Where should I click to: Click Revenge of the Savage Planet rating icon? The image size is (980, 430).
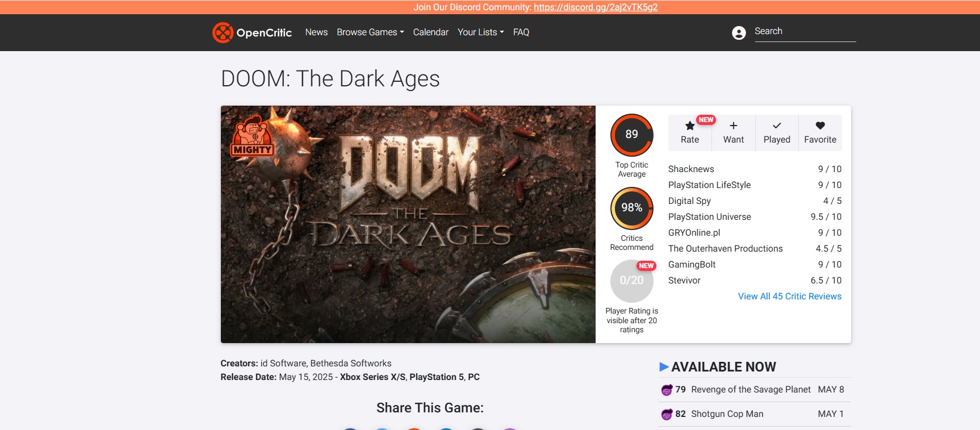(x=667, y=390)
